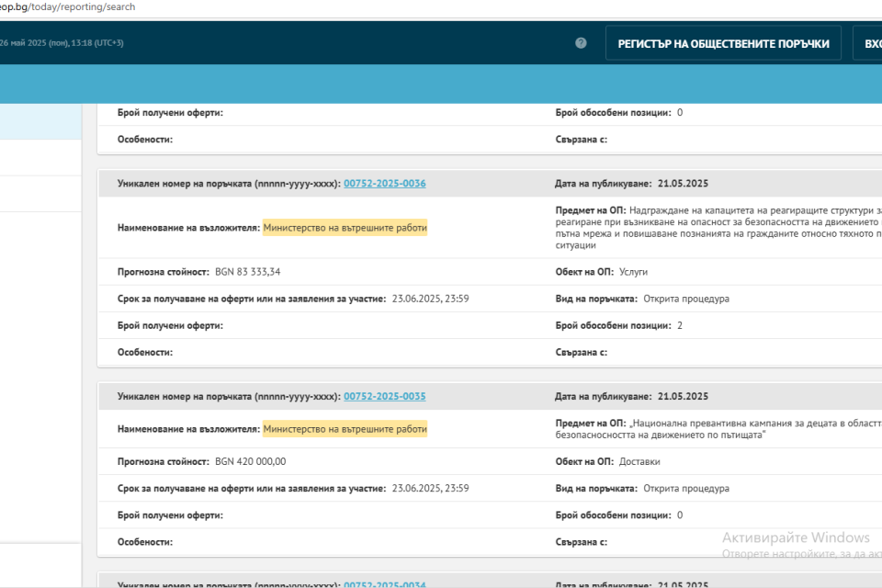Click Открита процедура in order 00752-2025-0035
Image resolution: width=882 pixels, height=588 pixels.
click(686, 489)
